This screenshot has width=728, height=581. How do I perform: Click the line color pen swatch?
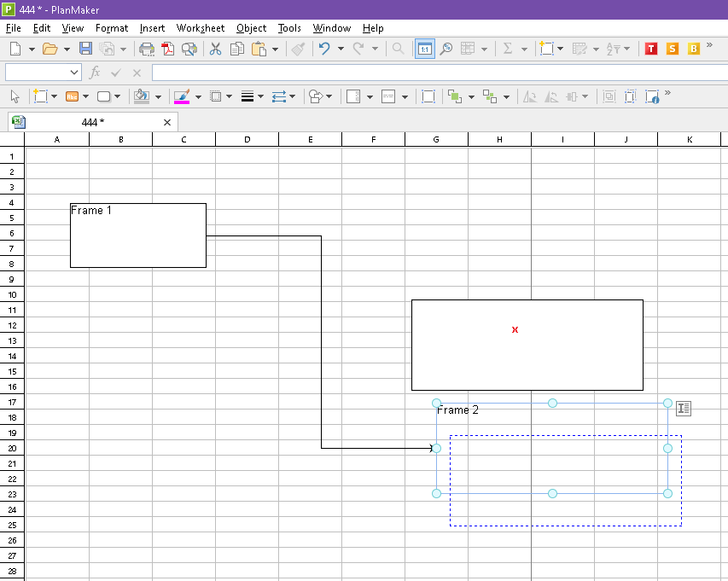[182, 96]
